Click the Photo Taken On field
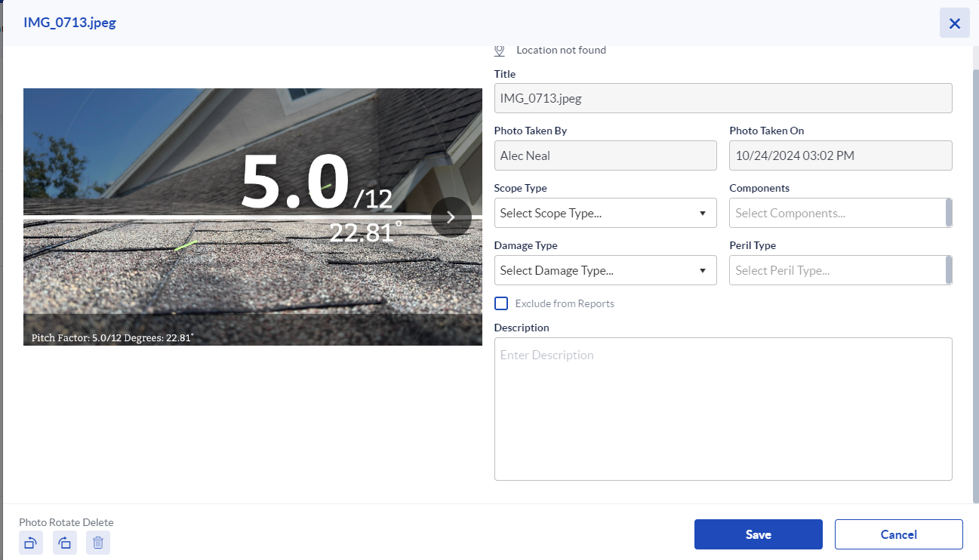Viewport: 979px width, 560px height. click(x=841, y=155)
